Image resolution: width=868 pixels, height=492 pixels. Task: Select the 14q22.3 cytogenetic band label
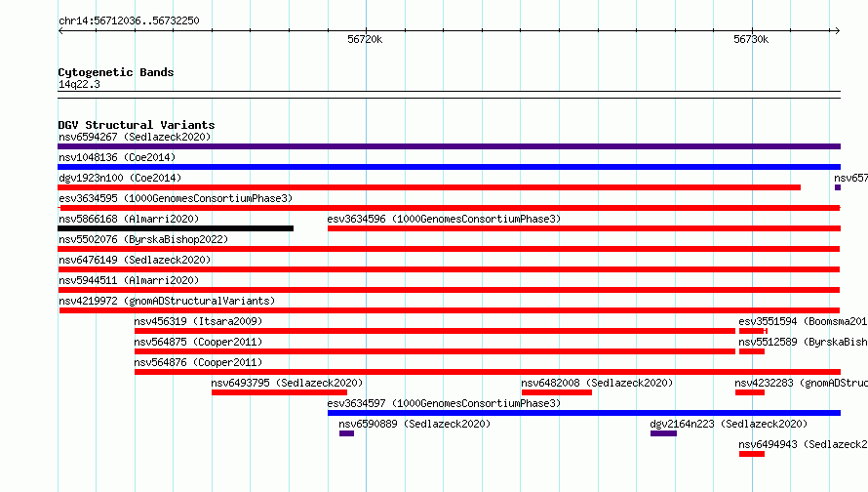pos(79,84)
